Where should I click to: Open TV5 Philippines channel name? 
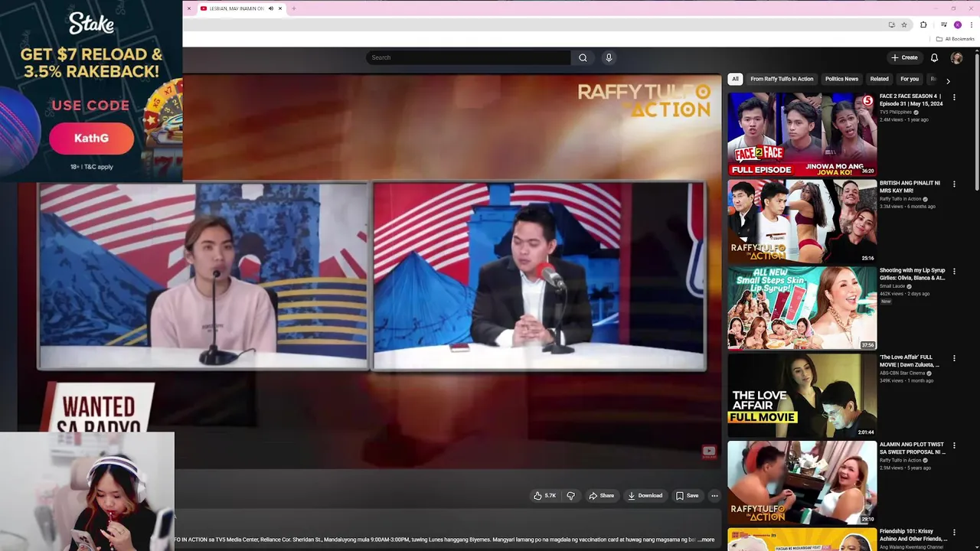tap(896, 112)
